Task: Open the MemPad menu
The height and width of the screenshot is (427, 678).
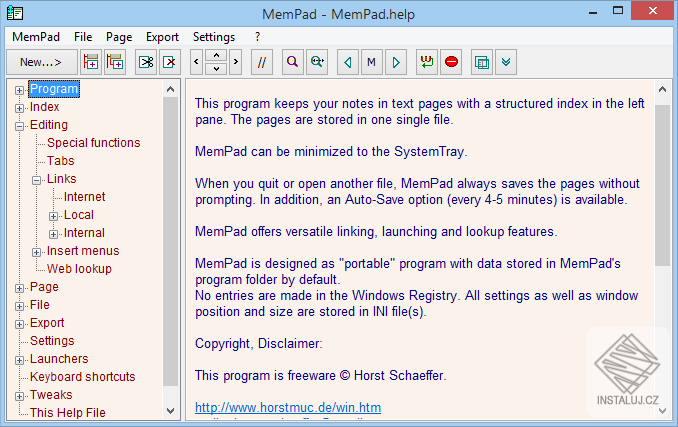Action: tap(36, 37)
